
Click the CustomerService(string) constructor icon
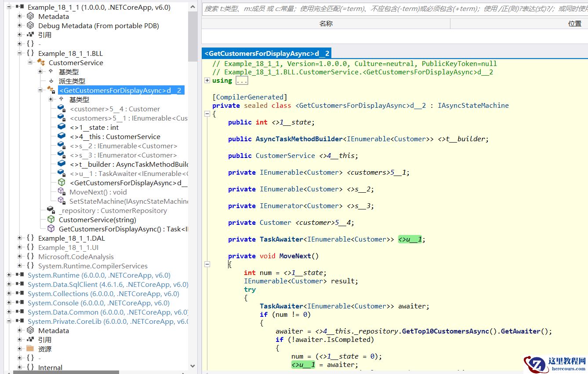pos(51,220)
